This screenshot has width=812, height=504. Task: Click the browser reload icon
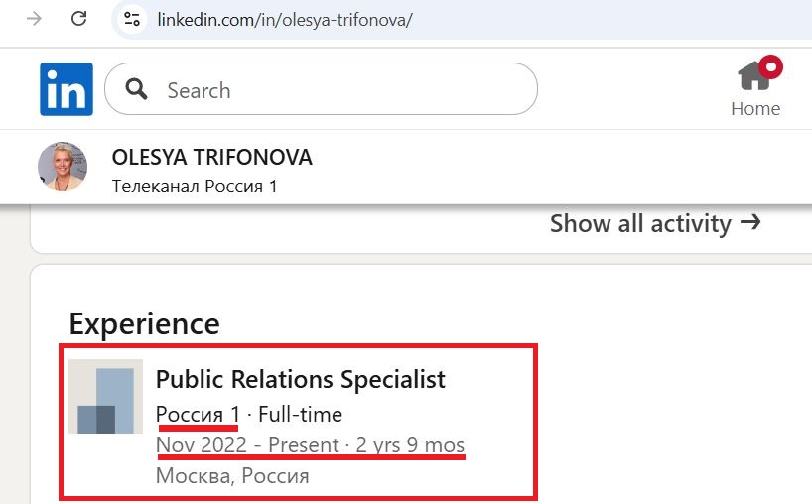(x=78, y=19)
